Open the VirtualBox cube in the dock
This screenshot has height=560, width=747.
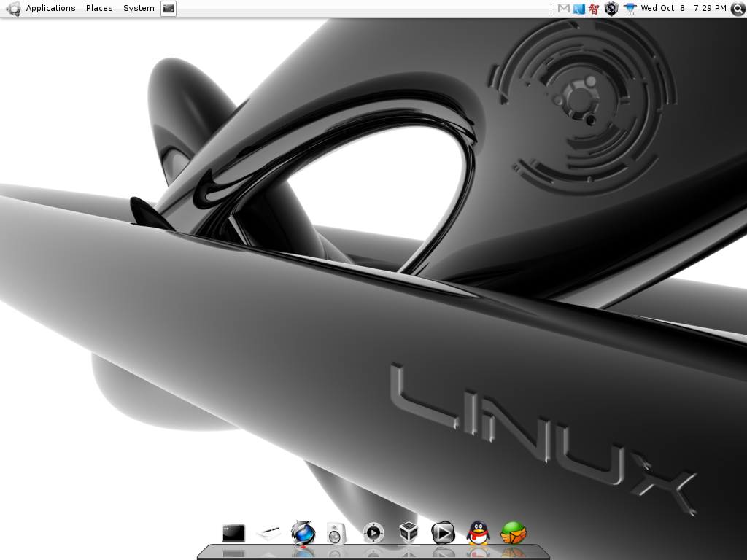pyautogui.click(x=409, y=532)
